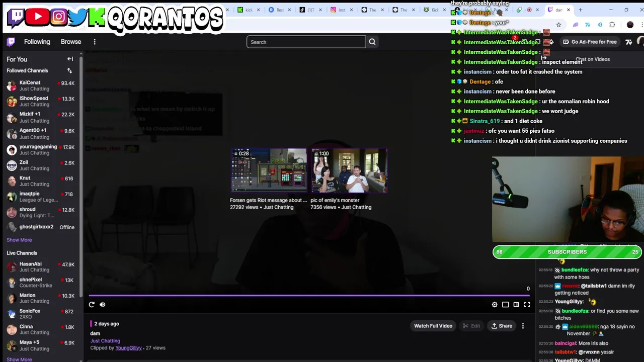This screenshot has width=644, height=362.
Task: Play the pic of emily's monster clip
Action: click(349, 170)
